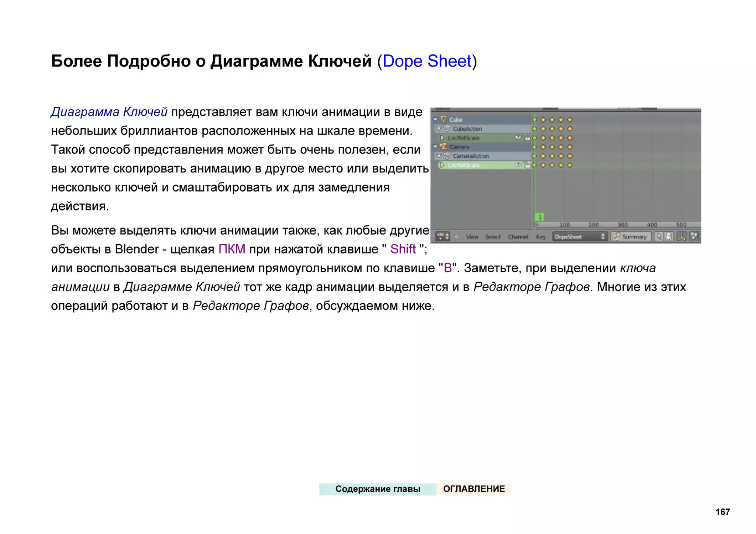Viewport: 756px width, 534px height.
Task: Select second keyframe diamond in CubeAction row
Action: (543, 129)
